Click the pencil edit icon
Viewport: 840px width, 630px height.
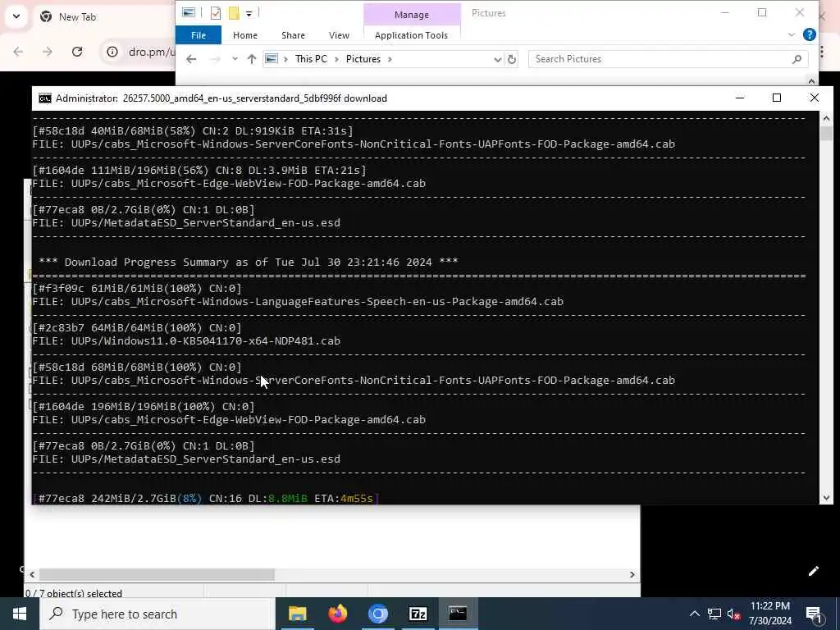813,571
